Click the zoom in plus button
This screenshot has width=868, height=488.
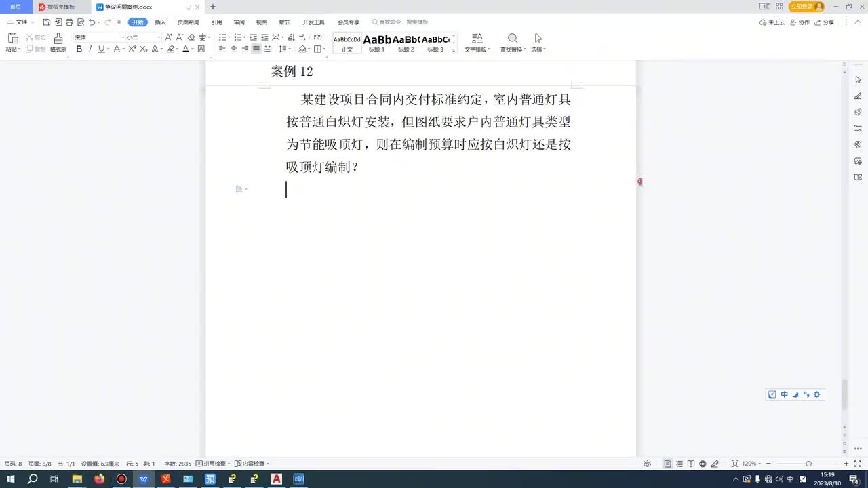coord(846,464)
